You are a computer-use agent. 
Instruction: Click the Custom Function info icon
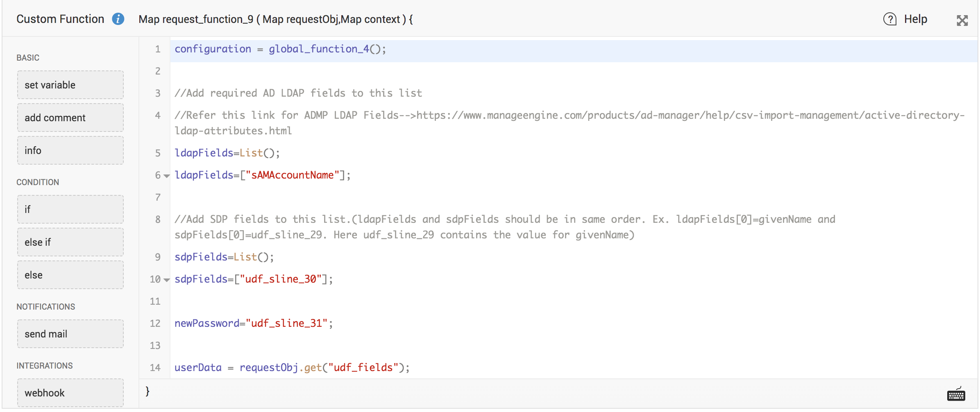(118, 19)
